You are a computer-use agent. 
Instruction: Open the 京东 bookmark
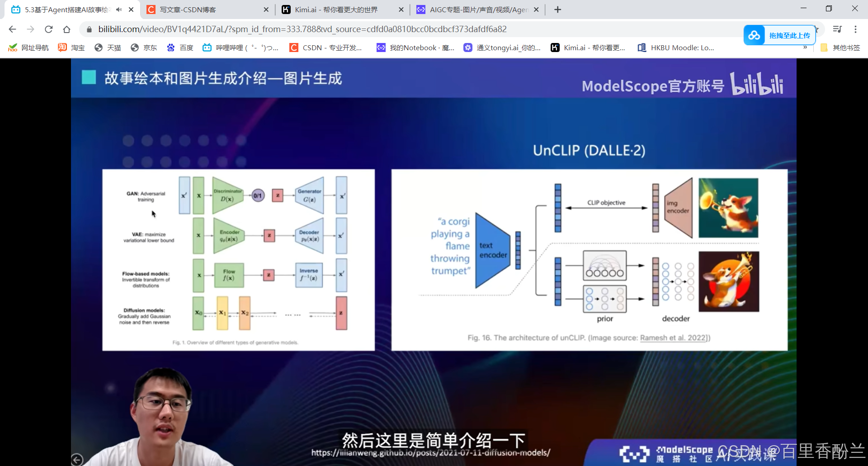(x=144, y=48)
